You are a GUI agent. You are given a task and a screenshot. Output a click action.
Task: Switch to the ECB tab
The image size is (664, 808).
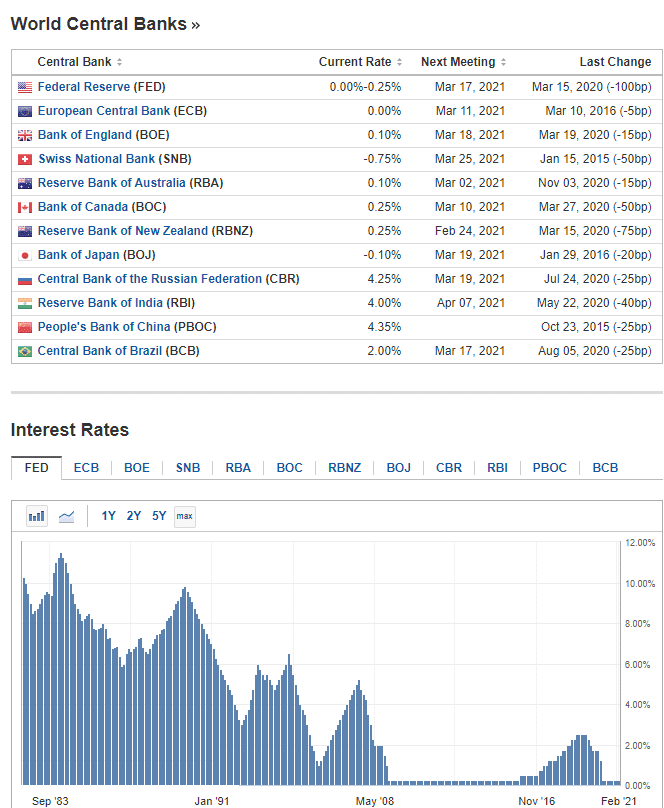(x=86, y=468)
